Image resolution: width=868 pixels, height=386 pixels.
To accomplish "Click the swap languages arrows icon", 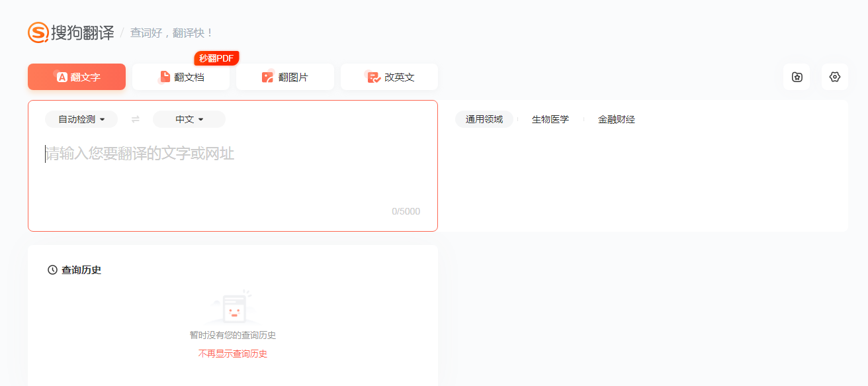I will tap(136, 119).
